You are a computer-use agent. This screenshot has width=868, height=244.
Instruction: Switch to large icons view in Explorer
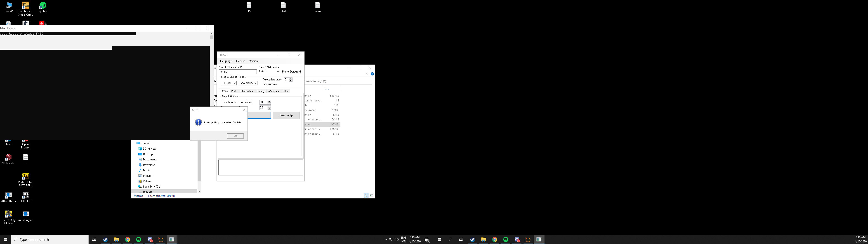[371, 196]
